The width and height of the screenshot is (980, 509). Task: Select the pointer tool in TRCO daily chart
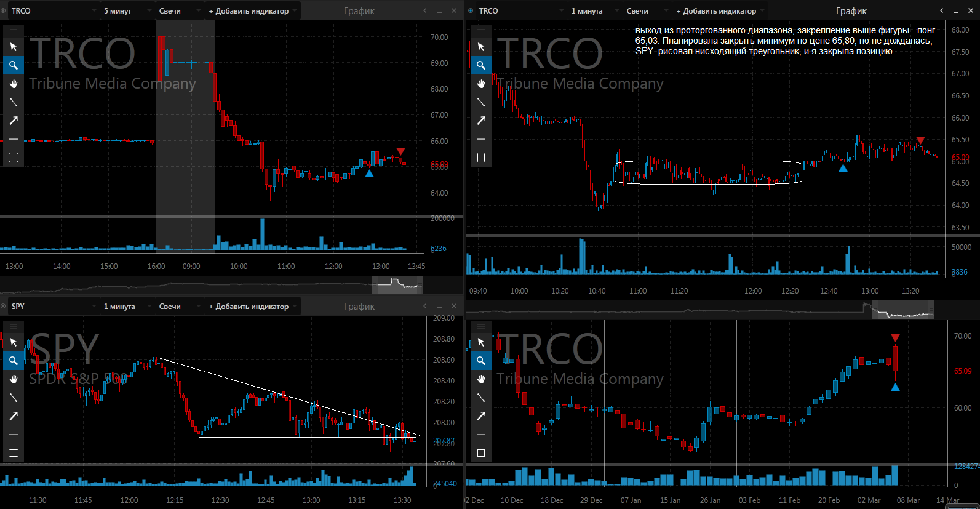click(x=481, y=342)
